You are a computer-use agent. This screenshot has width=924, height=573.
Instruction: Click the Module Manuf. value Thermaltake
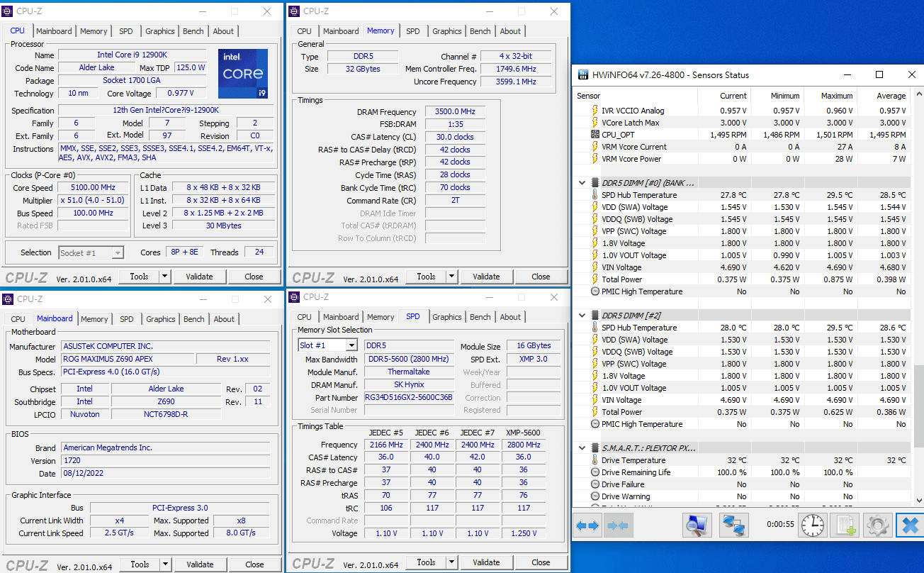pos(409,372)
